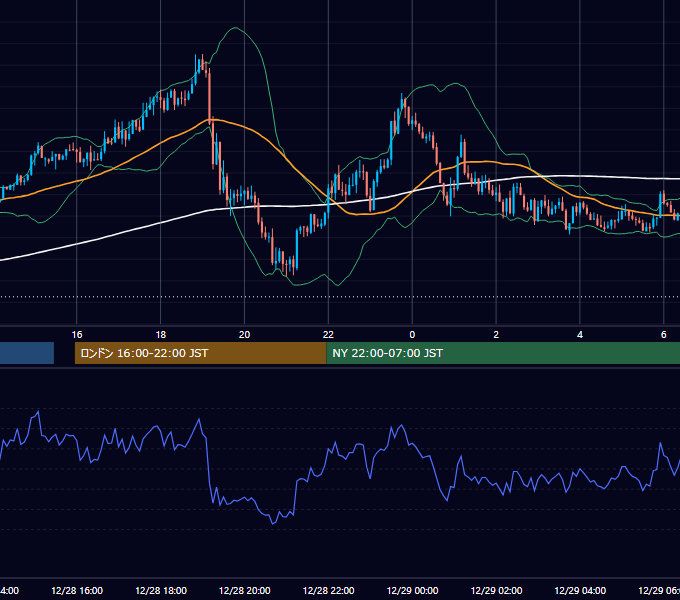
Task: Click the NY 22:00-07:00 JST session bar
Action: coord(503,353)
